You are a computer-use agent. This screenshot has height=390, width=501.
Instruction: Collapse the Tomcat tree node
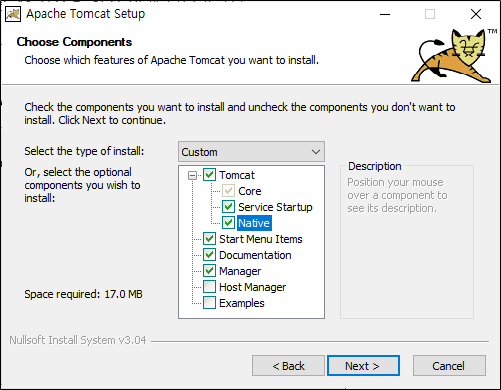pos(192,175)
